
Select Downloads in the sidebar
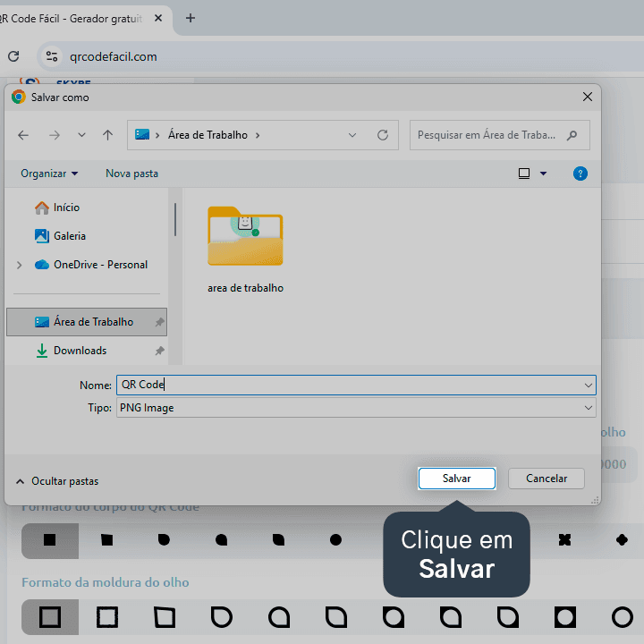coord(72,351)
